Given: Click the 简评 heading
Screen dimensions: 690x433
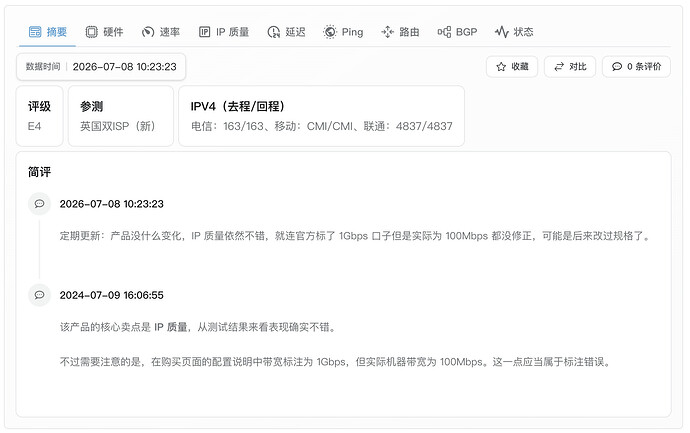Looking at the screenshot, I should 40,172.
